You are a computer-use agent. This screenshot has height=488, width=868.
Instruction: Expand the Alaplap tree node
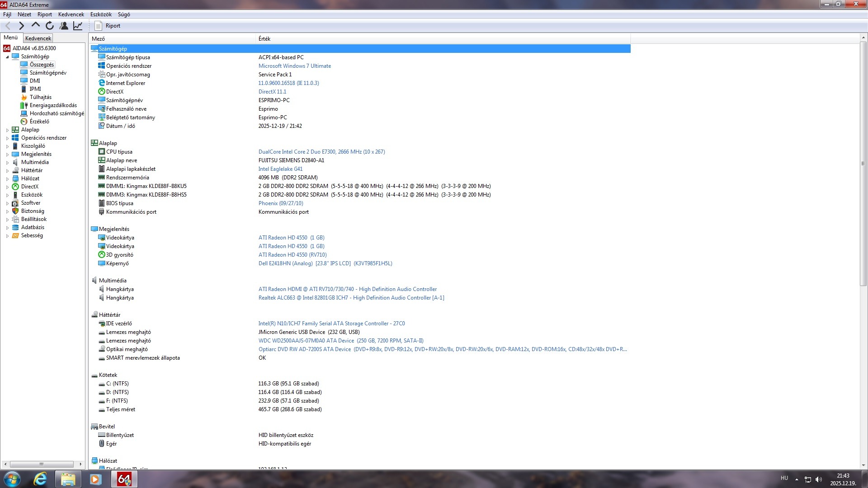[7, 130]
